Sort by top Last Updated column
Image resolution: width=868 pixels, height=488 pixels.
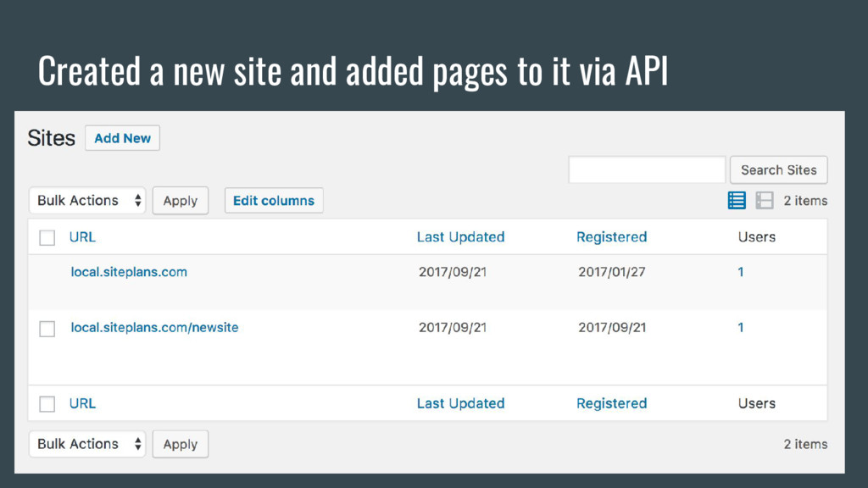pos(460,237)
